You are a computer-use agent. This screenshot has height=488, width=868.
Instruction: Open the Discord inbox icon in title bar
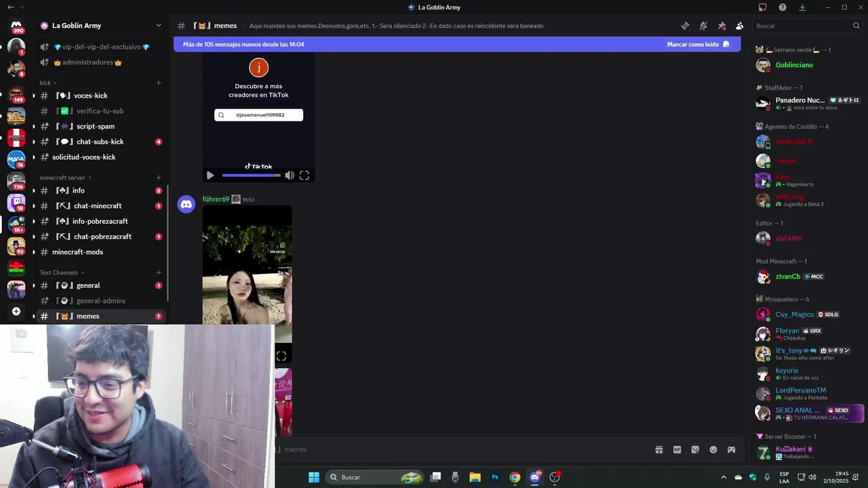tap(763, 7)
